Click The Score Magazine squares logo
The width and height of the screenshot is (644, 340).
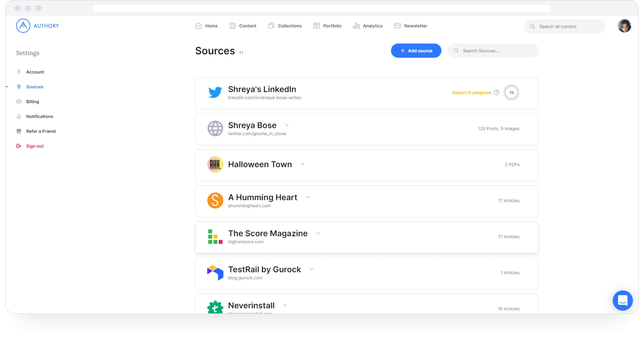pyautogui.click(x=215, y=237)
